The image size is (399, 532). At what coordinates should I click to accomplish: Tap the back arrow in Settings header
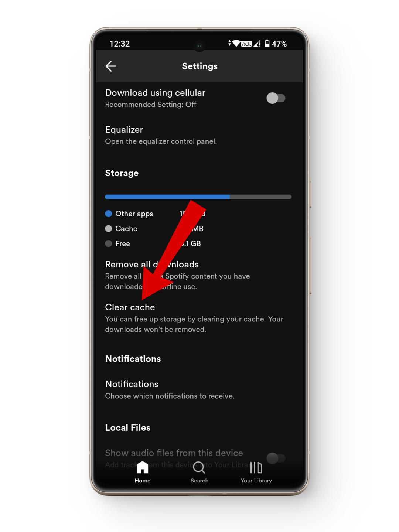[111, 66]
